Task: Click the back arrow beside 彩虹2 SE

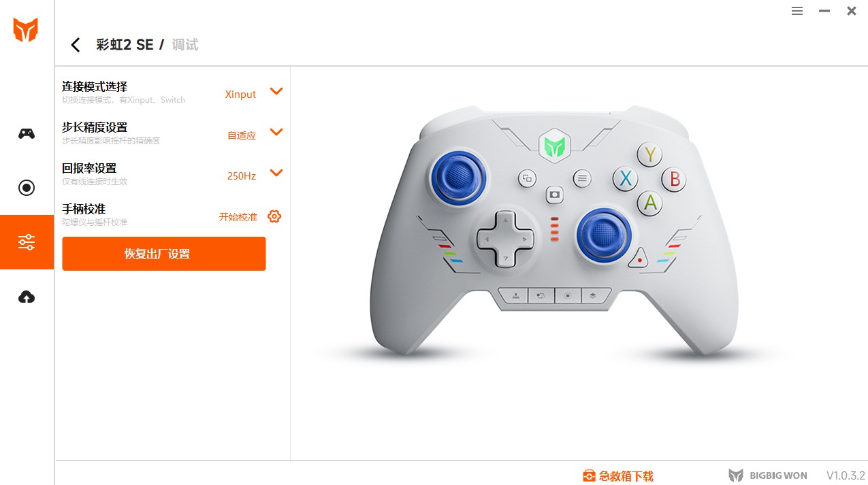Action: (75, 45)
